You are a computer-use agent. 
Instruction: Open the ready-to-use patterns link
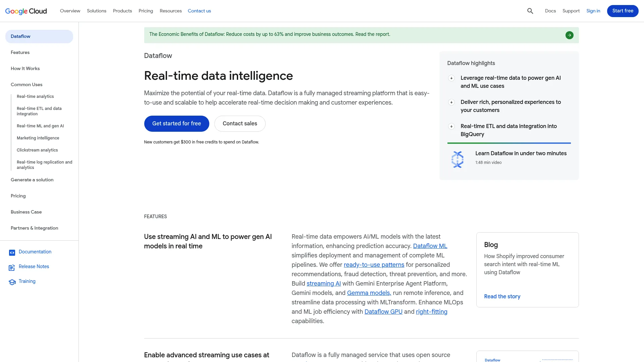[x=374, y=265]
